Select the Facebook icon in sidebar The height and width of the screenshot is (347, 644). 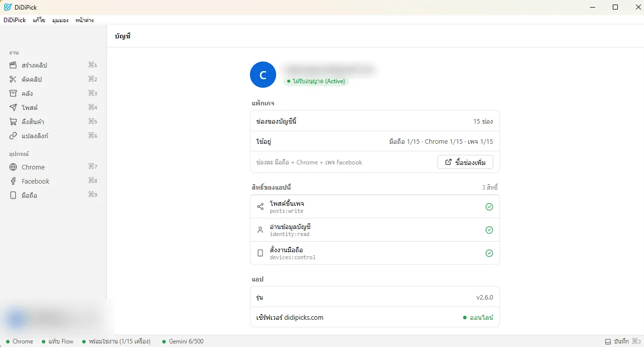coord(13,181)
